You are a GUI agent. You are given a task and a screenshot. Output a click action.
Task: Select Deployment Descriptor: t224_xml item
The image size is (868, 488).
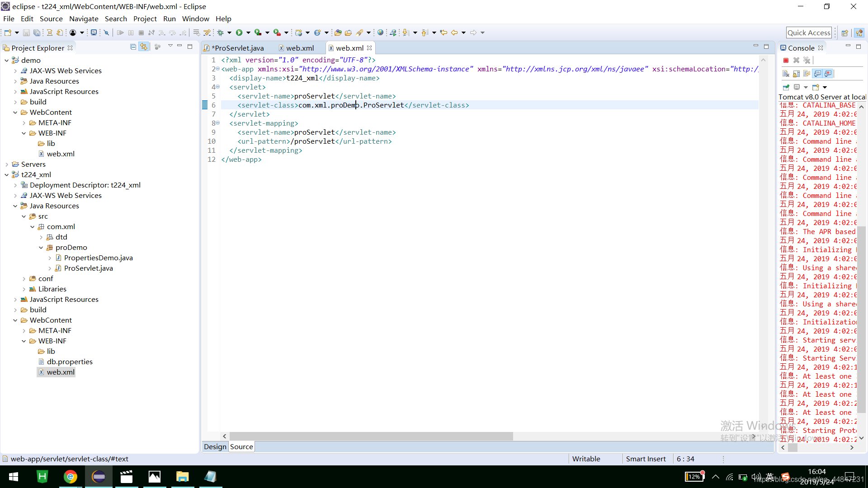point(85,185)
